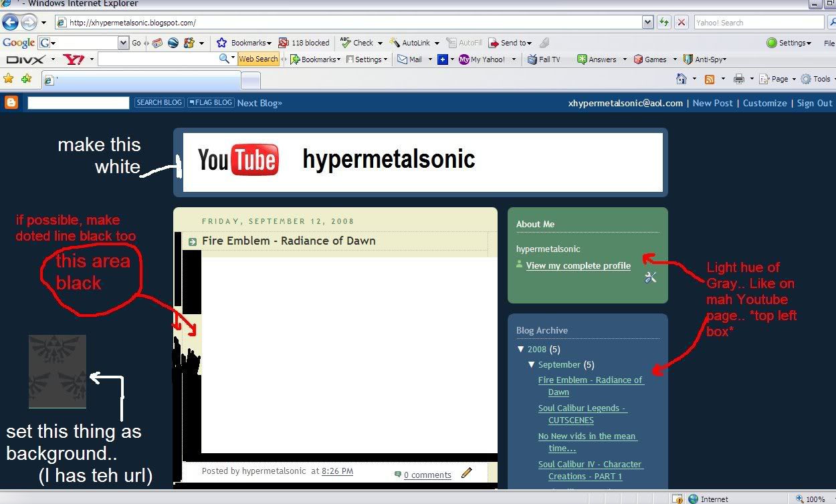Open the address bar history dropdown
The image size is (836, 504).
(x=647, y=22)
